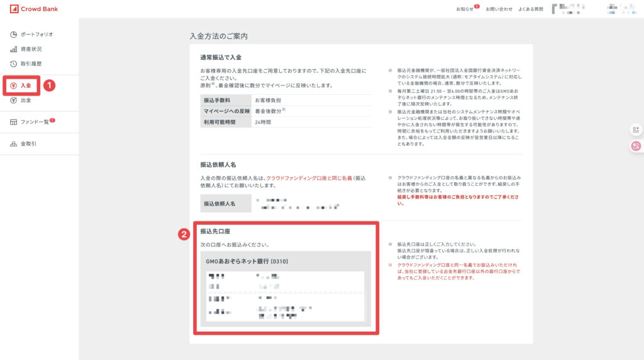
Task: Click the ポートフォリオ pie chart icon
Action: click(14, 35)
